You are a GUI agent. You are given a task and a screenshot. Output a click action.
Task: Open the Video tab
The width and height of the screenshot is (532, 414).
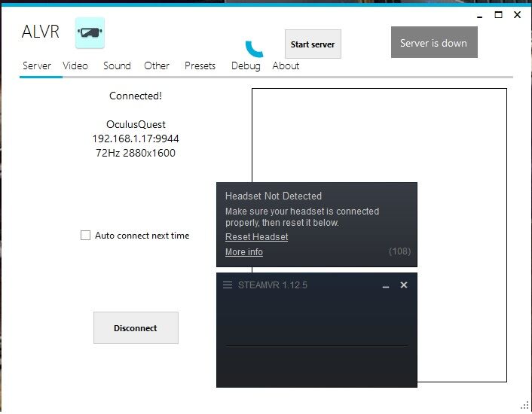(x=75, y=65)
